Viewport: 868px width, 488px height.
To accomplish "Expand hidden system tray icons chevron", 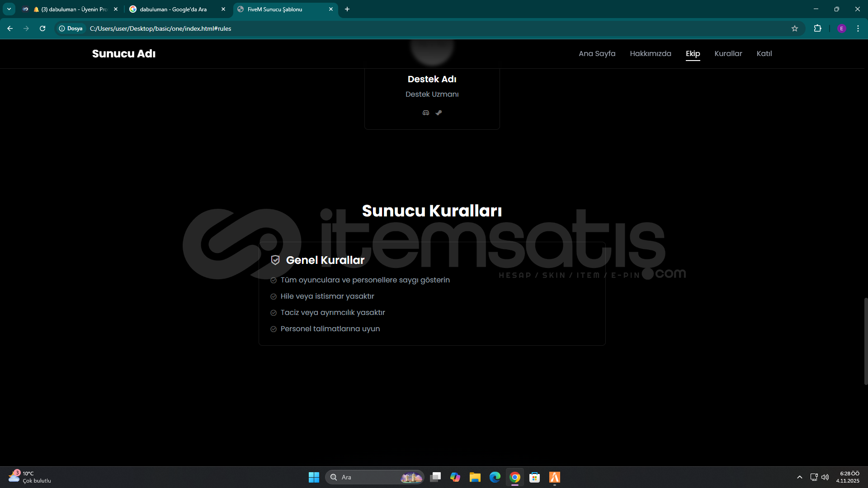I will coord(799,477).
